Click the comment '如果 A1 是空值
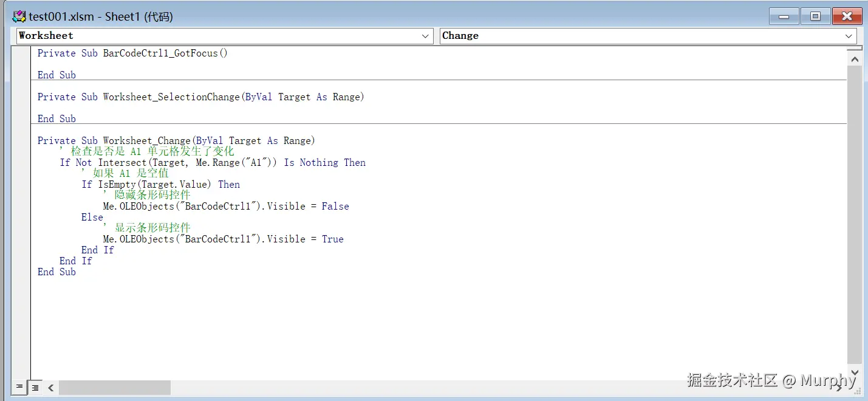 [125, 174]
